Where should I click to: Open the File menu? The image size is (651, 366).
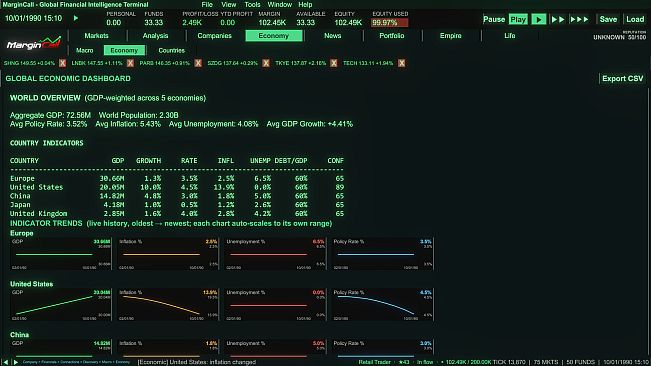coord(207,5)
